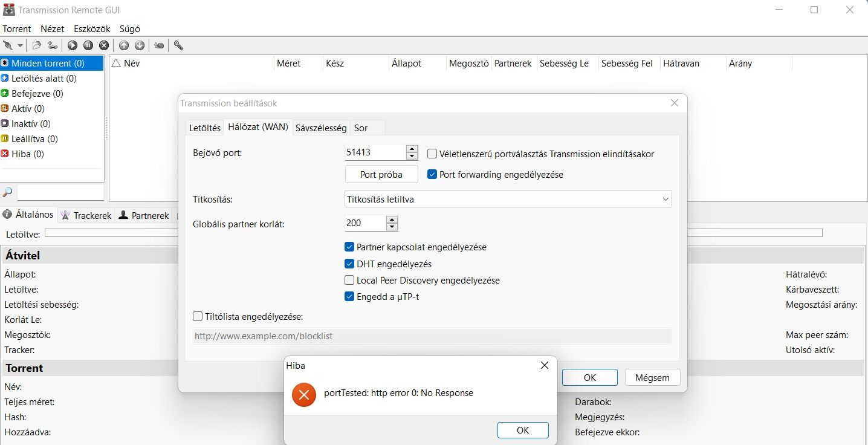Screen dimensions: 868x445
Task: Click the Letöltve progress bar
Action: [x=433, y=233]
